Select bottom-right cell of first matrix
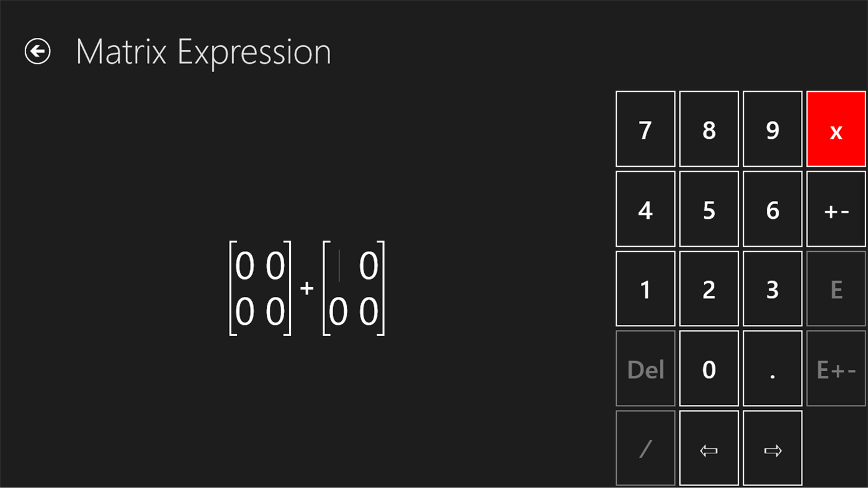Screen dimensions: 868x488 click(x=275, y=311)
